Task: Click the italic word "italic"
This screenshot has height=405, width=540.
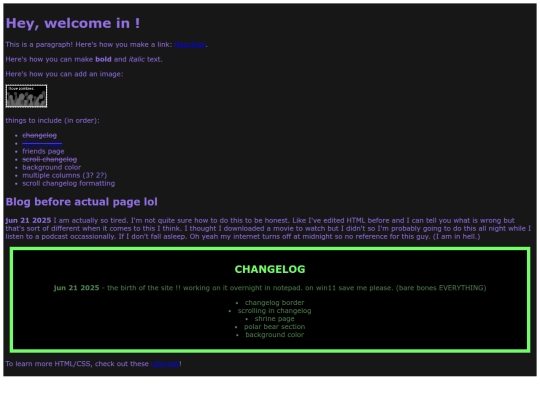Action: [137, 59]
